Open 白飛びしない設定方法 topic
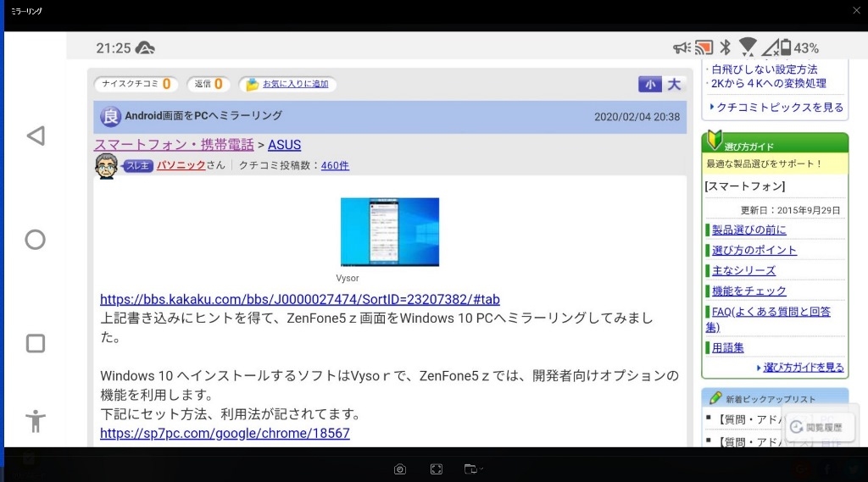 tap(765, 69)
